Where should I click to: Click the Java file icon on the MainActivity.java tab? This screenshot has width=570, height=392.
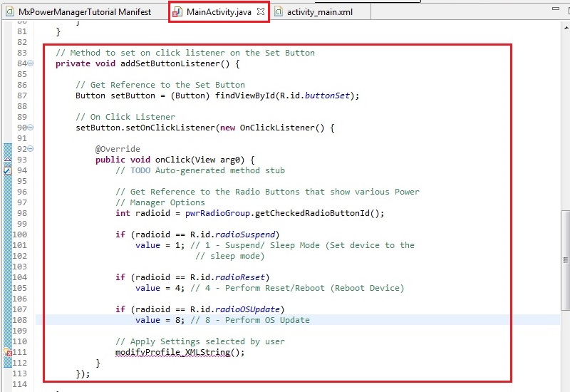click(x=178, y=11)
